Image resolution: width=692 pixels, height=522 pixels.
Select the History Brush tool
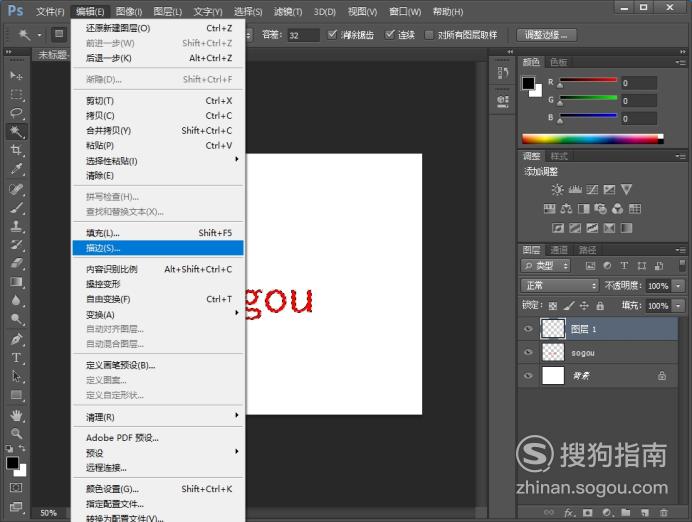tap(16, 244)
